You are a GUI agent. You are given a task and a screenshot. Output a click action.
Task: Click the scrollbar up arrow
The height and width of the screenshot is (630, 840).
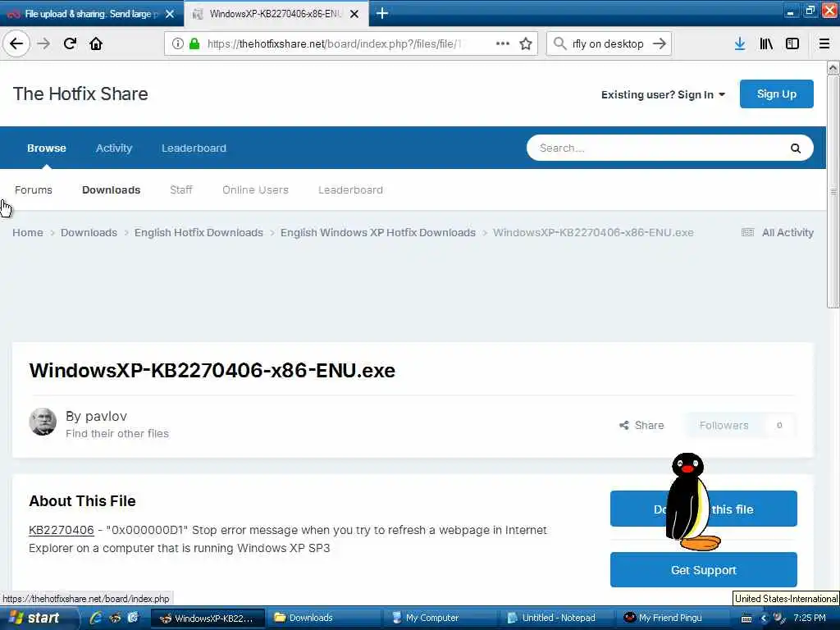pos(833,67)
